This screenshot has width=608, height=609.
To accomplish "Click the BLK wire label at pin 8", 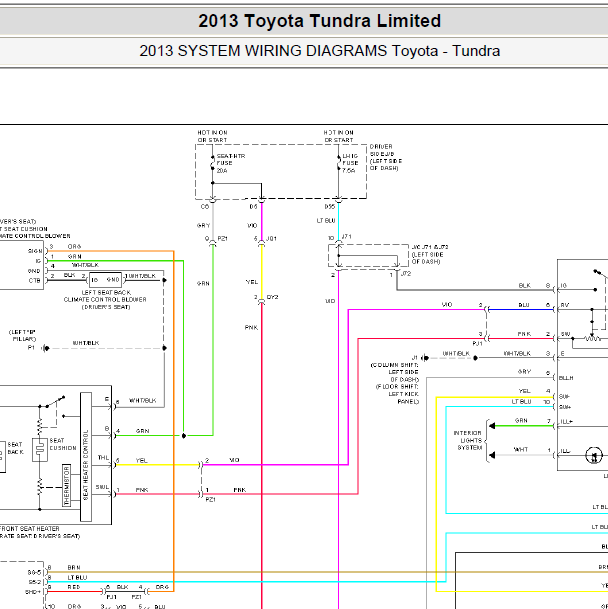I will coord(524,285).
